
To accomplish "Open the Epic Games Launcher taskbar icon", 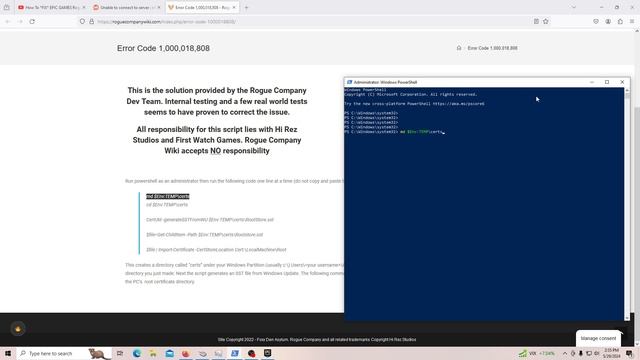I will coord(267,353).
